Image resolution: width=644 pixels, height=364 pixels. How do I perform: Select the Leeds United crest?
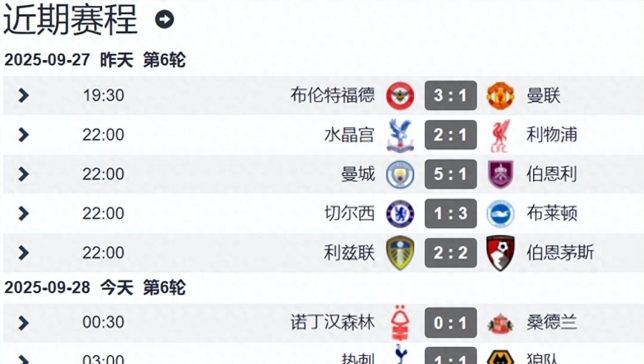pos(400,253)
